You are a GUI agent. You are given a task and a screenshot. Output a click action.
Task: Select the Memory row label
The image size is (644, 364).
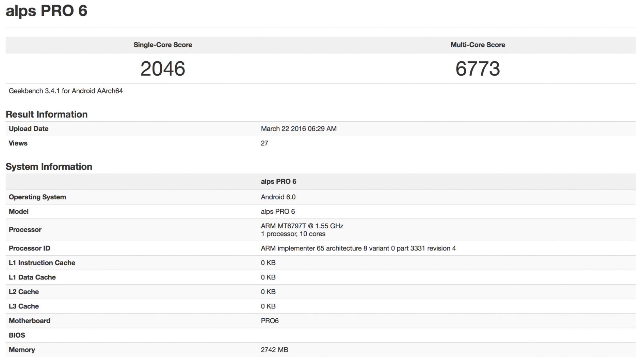[22, 350]
